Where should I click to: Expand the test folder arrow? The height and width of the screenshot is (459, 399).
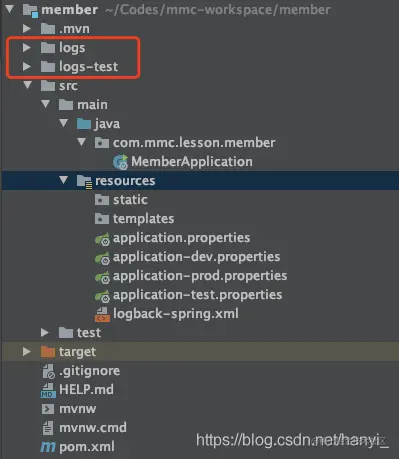[45, 332]
